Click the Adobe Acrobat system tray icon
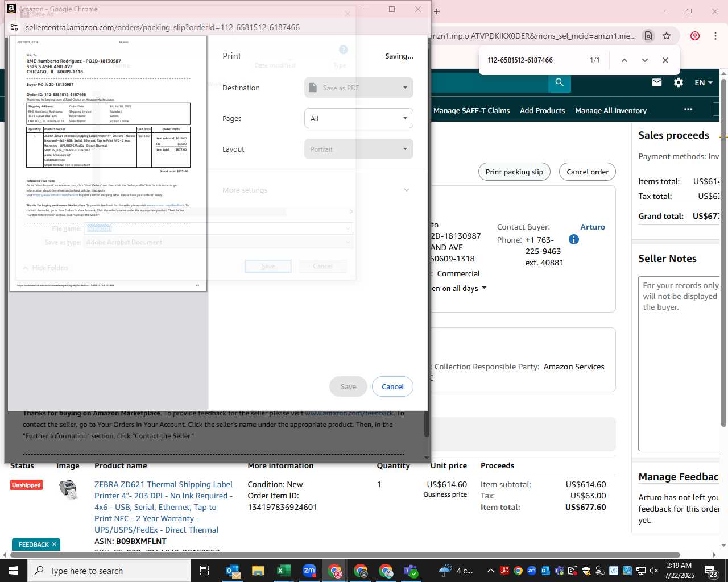Viewport: 728px width, 582px height. 504,571
